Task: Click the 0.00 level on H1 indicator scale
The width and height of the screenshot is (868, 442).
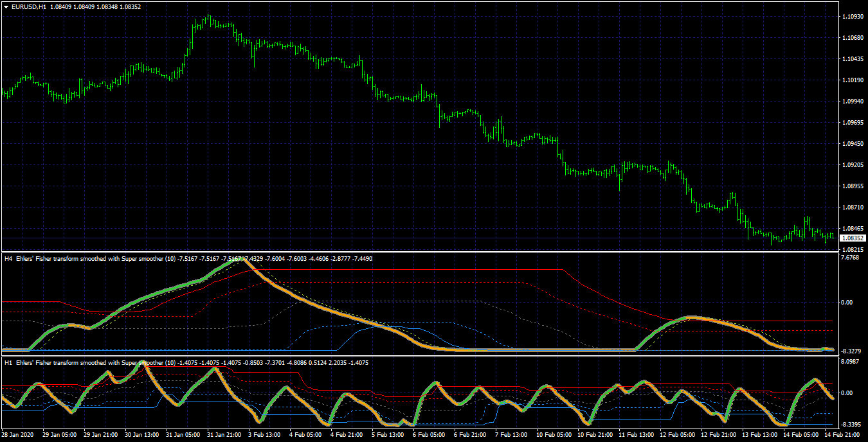Action: point(847,393)
